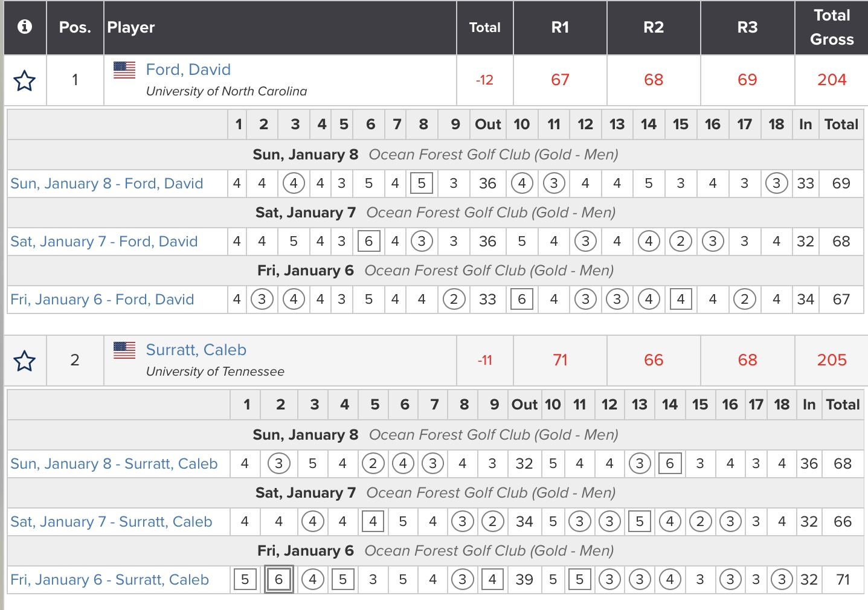Viewport: 868px width, 610px height.
Task: Open Sun, January 8 - Surratt, Caleb scorecard
Action: [x=114, y=464]
